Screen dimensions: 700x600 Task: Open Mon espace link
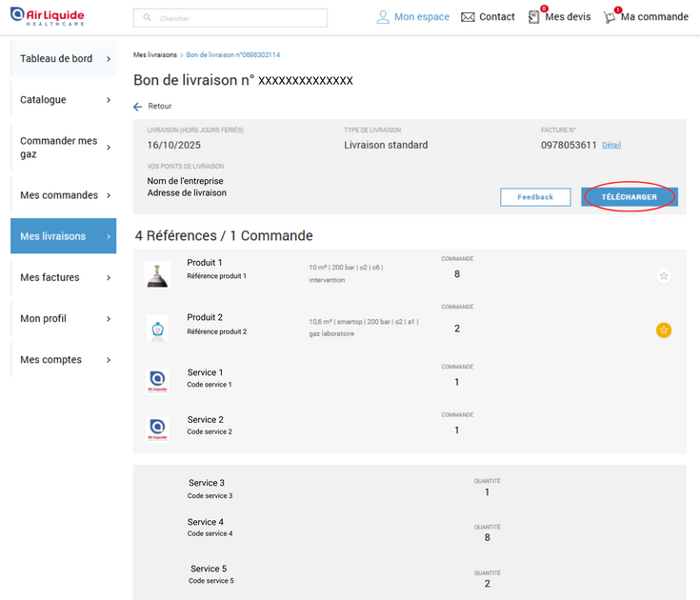[422, 17]
